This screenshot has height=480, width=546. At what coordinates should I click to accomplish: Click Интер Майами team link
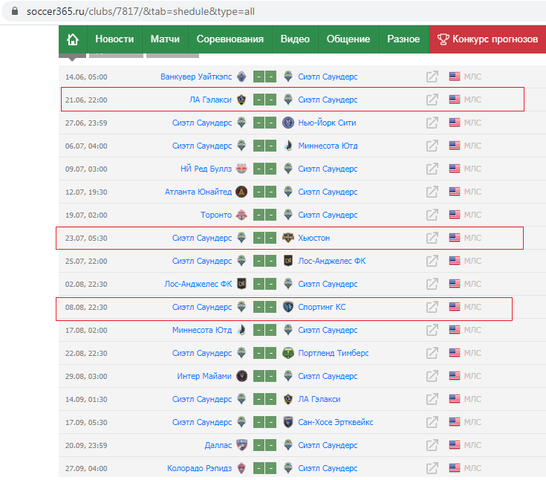click(x=204, y=376)
